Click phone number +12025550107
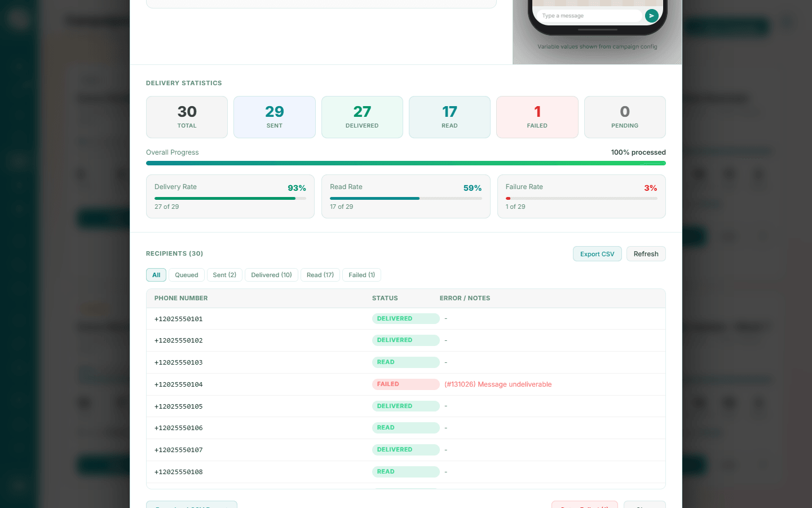Screen dimensions: 812x508 coord(179,450)
